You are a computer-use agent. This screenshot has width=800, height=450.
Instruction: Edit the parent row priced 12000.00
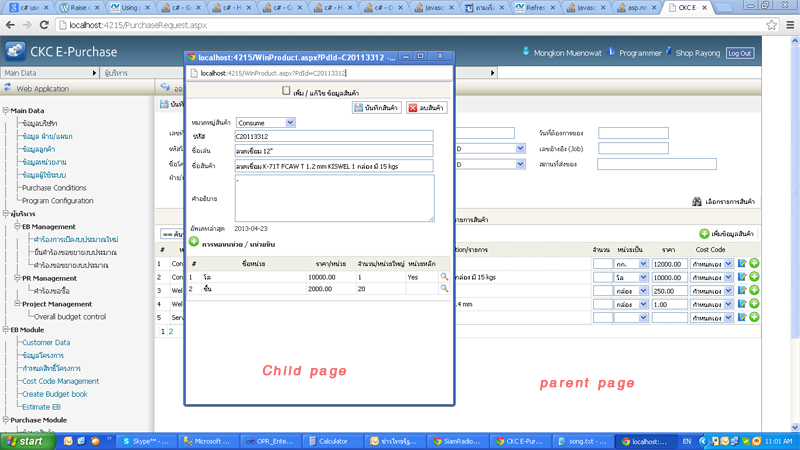742,264
